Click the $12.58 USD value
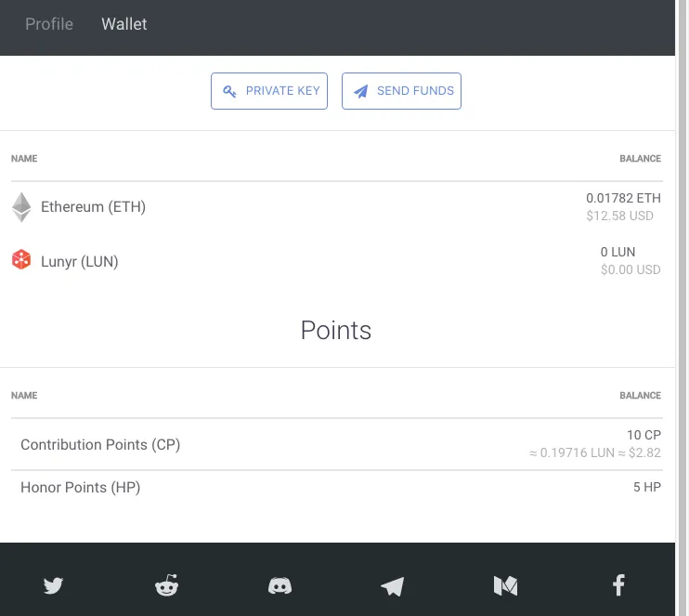The height and width of the screenshot is (616, 689). pos(619,216)
